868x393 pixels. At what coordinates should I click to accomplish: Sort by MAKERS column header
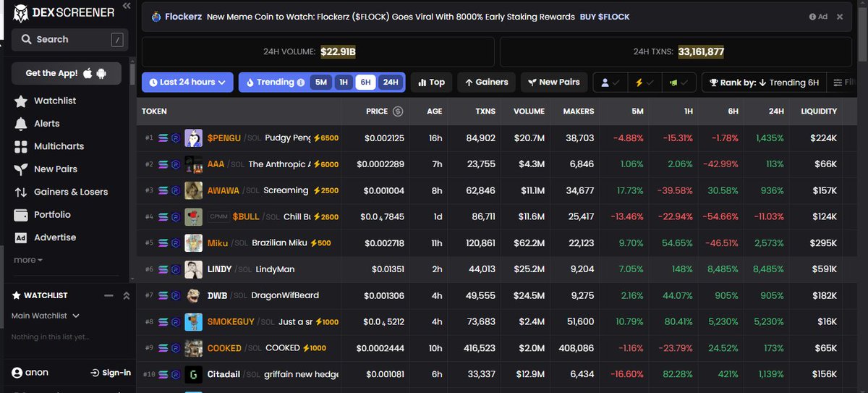point(579,111)
